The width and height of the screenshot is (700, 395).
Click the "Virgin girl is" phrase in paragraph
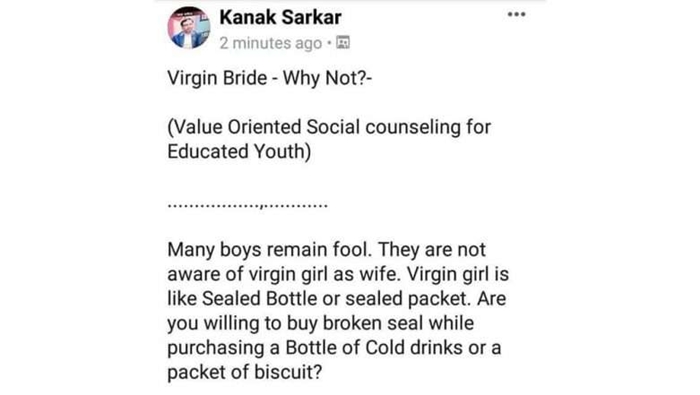pyautogui.click(x=458, y=274)
